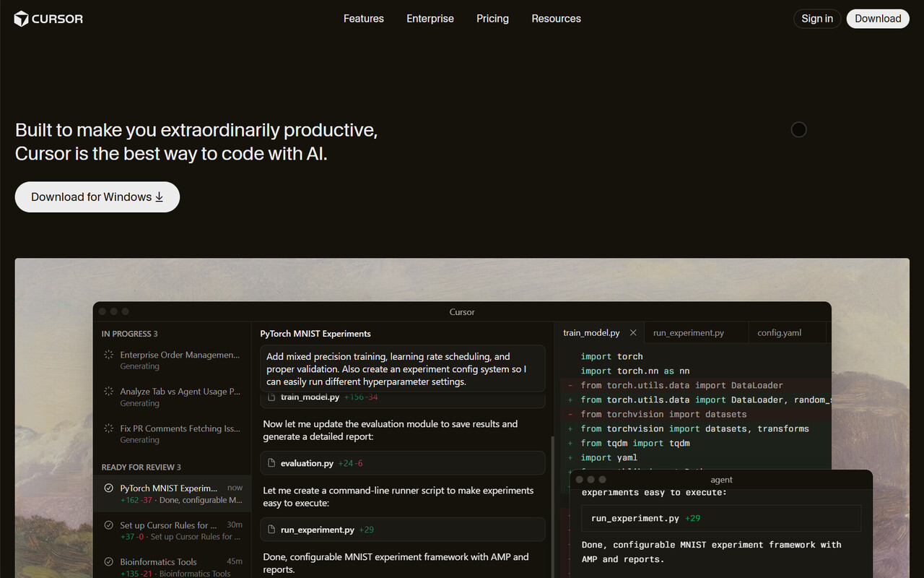Click the chat prompt text box

coord(402,368)
